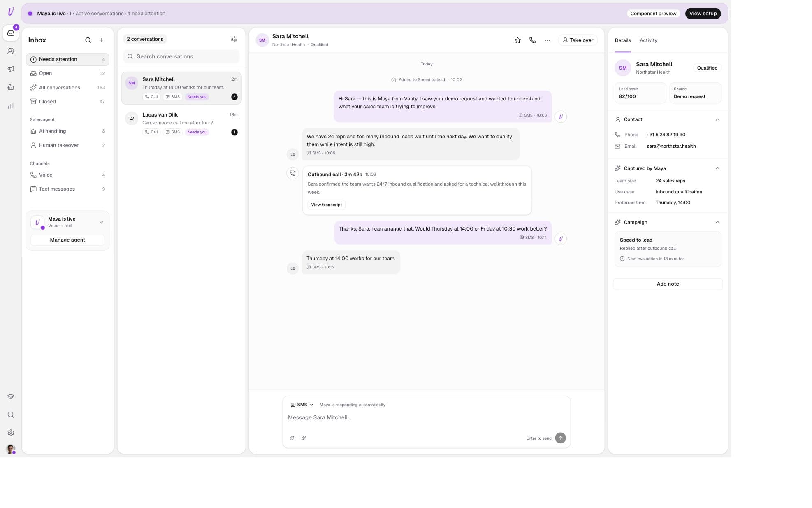Viewport: 812px width, 508px height.
Task: Search the inbox with magnifier icon
Action: [88, 40]
